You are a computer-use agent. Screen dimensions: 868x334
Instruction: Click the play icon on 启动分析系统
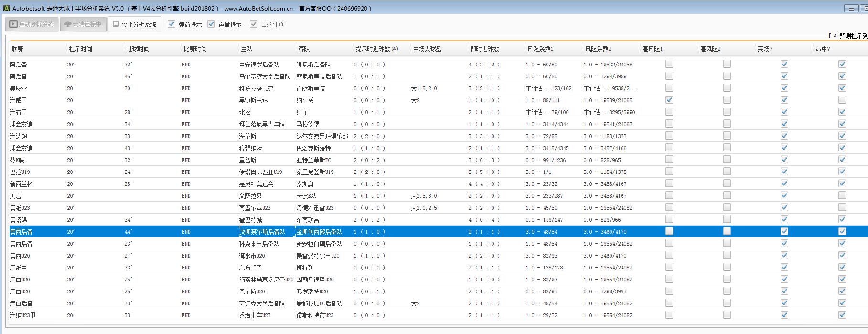pyautogui.click(x=13, y=24)
